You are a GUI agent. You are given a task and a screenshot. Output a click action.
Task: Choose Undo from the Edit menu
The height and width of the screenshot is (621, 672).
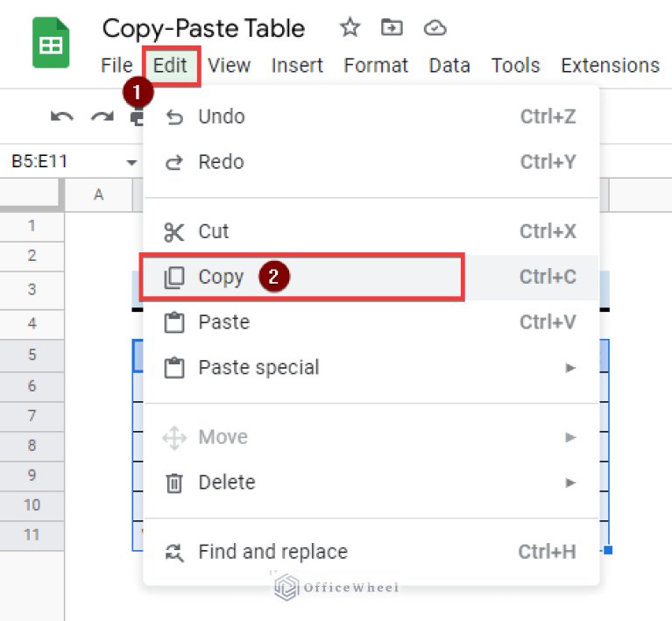371,116
